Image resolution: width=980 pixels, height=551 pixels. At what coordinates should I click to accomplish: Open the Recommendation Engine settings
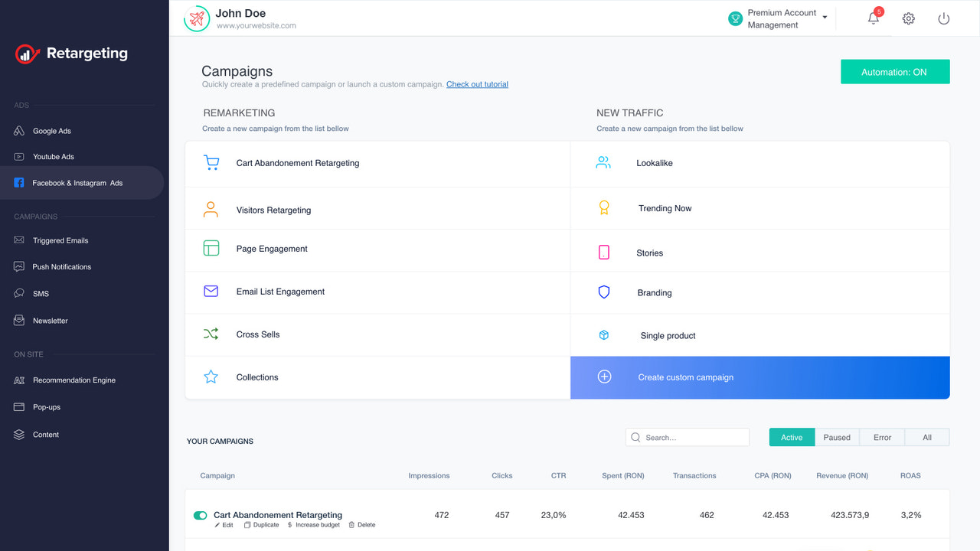click(x=73, y=380)
